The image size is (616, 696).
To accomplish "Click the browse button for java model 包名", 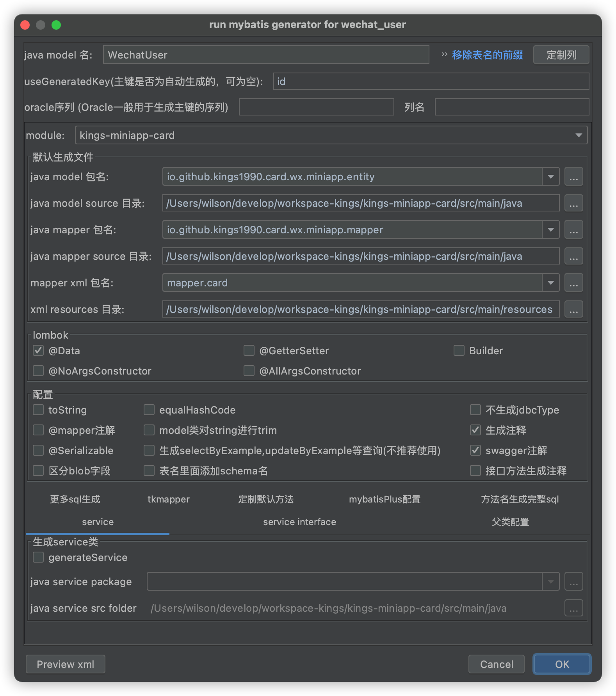I will coord(573,177).
